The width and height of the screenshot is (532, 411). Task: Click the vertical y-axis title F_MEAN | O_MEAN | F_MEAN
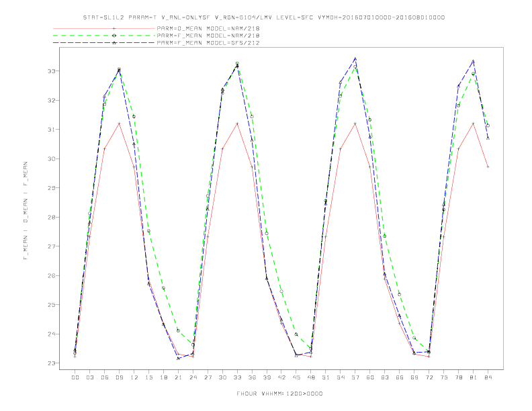[26, 211]
